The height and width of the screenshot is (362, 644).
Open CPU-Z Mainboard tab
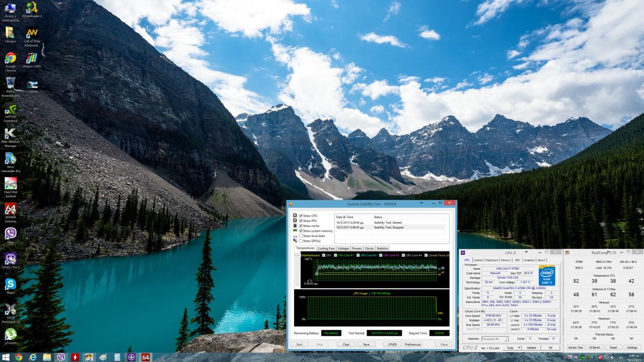[492, 260]
